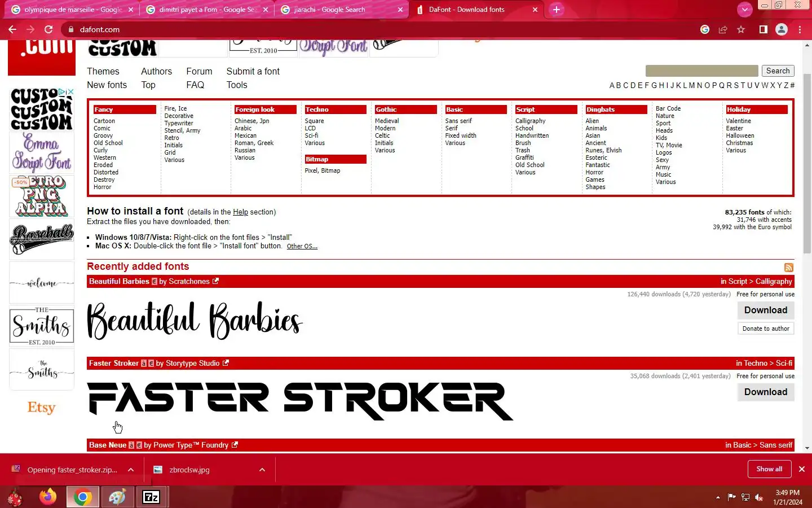Close the DaFont tab
This screenshot has height=508, width=812.
pos(535,10)
